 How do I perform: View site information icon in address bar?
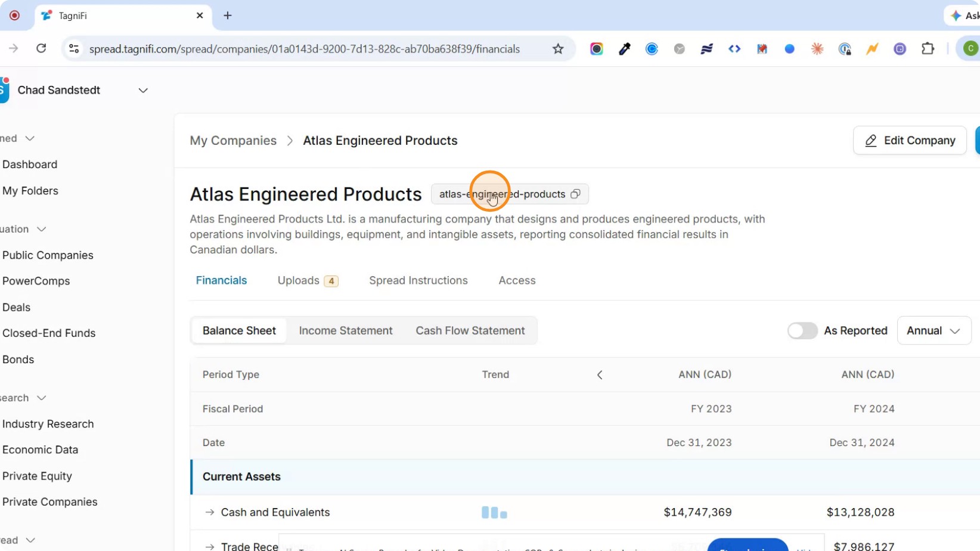74,49
